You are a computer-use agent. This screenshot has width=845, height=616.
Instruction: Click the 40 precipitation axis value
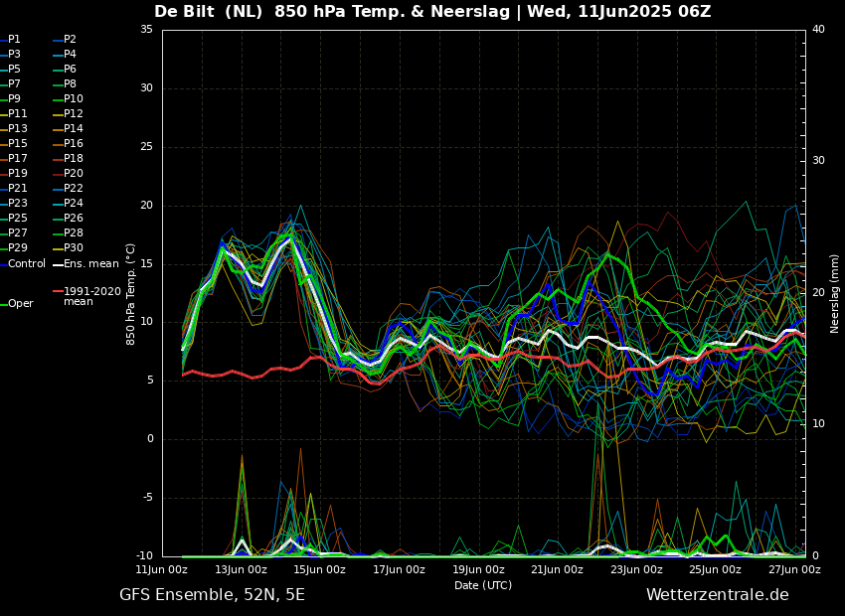coord(818,30)
